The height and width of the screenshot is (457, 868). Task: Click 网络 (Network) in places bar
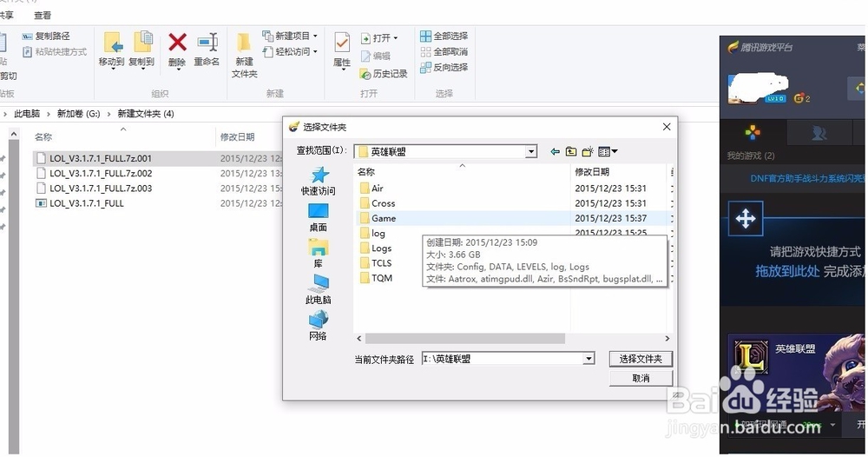point(319,326)
